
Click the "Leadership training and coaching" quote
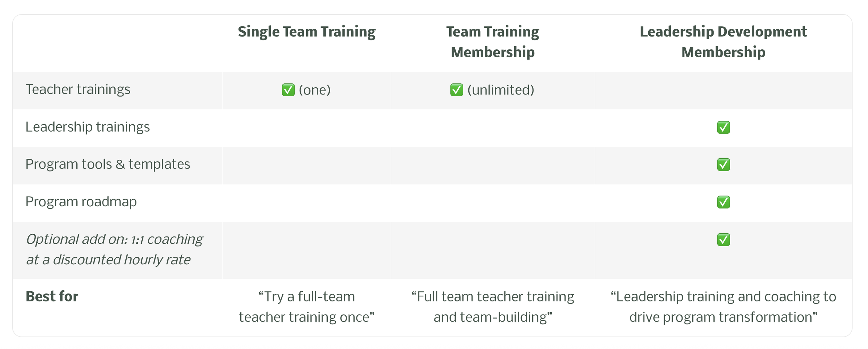pyautogui.click(x=723, y=307)
